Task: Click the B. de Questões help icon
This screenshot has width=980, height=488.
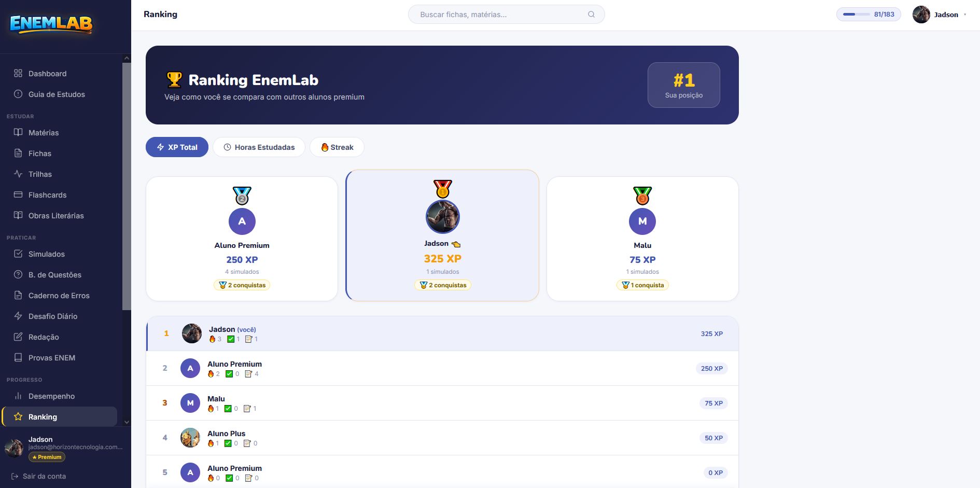Action: point(18,275)
